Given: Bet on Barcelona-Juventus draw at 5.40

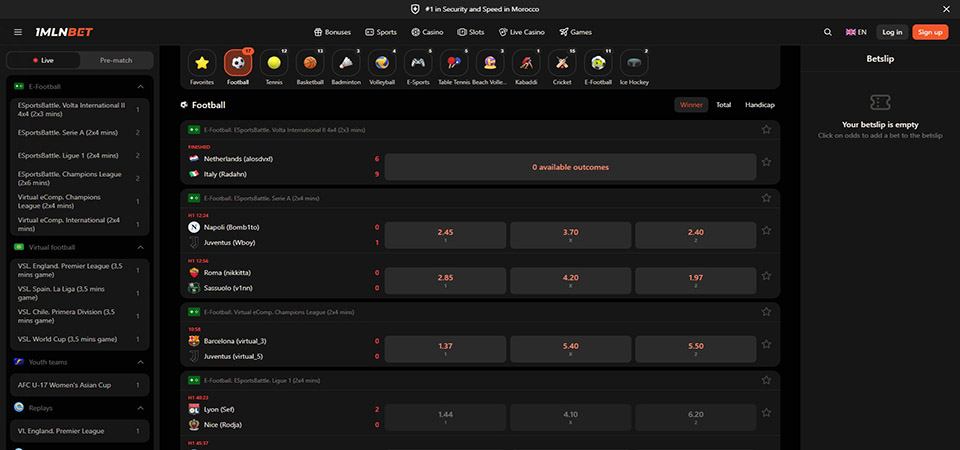Looking at the screenshot, I should point(571,349).
